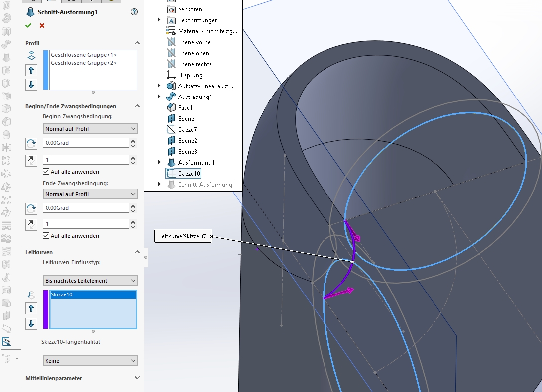Expand Mittellinienparameter section
This screenshot has width=542, height=392.
pos(137,378)
